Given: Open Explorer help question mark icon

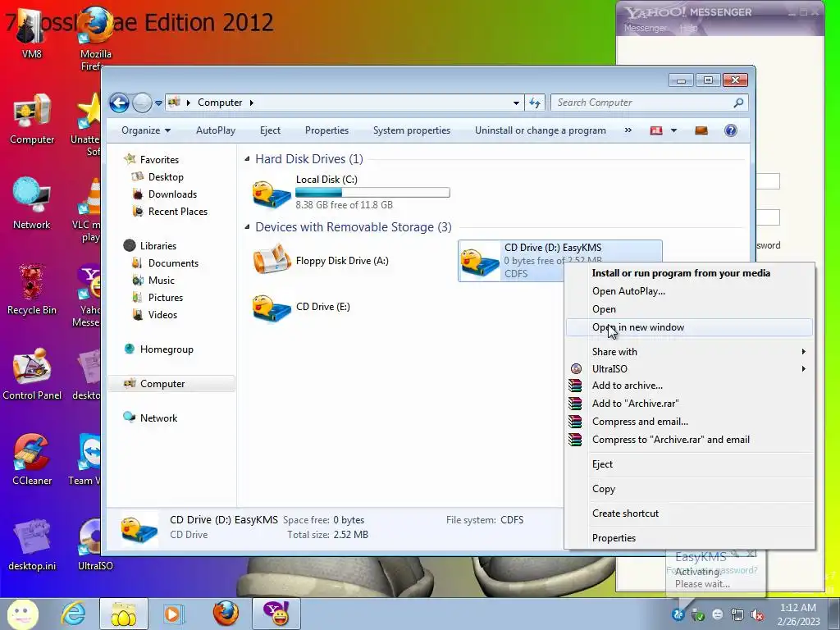Looking at the screenshot, I should [730, 130].
